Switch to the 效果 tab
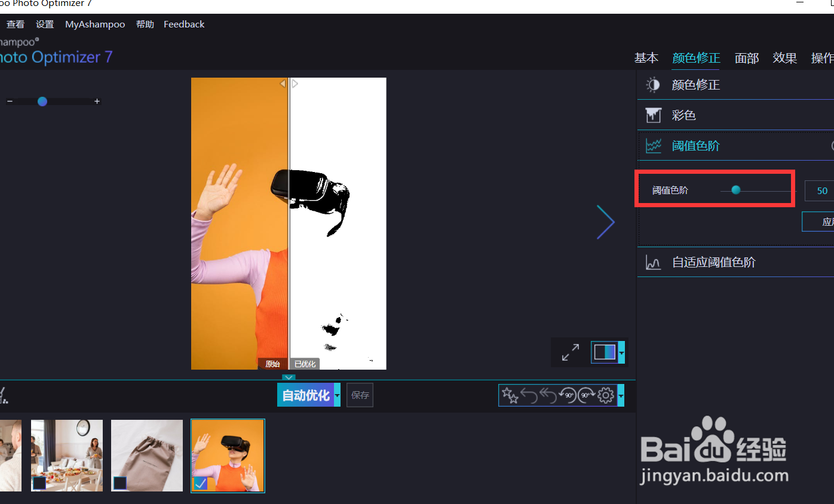The image size is (834, 504). [x=784, y=58]
